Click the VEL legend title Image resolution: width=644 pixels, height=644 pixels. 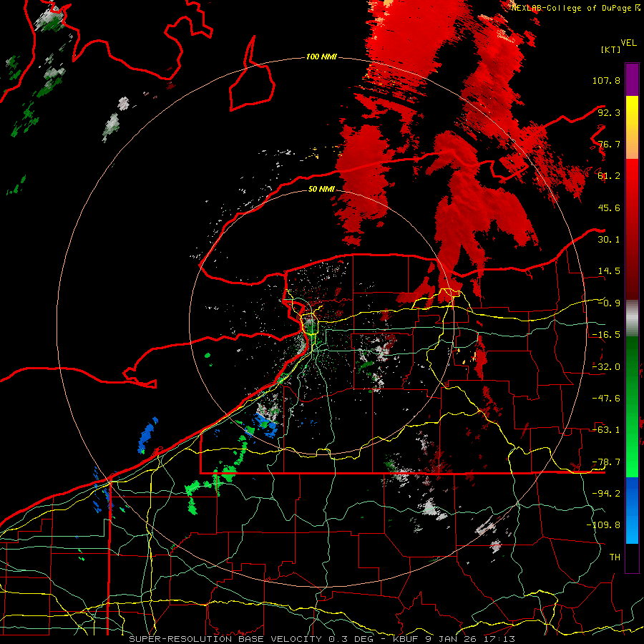(628, 43)
